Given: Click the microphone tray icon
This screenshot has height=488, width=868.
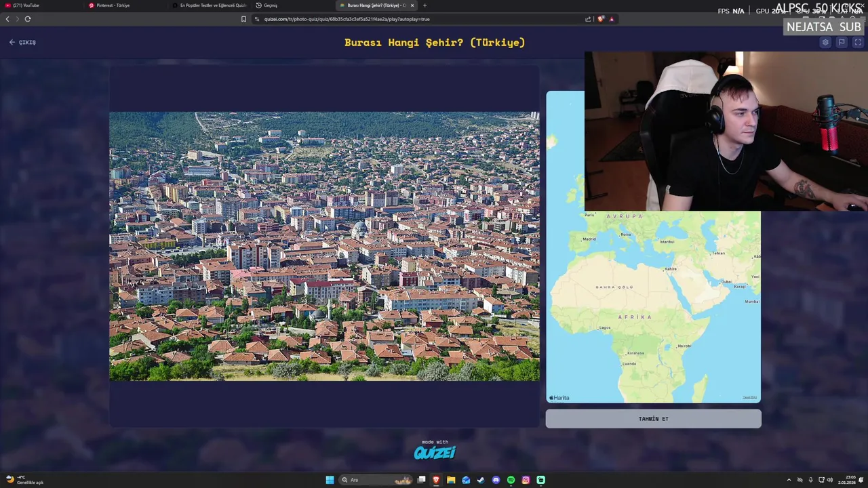Looking at the screenshot, I should tap(810, 480).
